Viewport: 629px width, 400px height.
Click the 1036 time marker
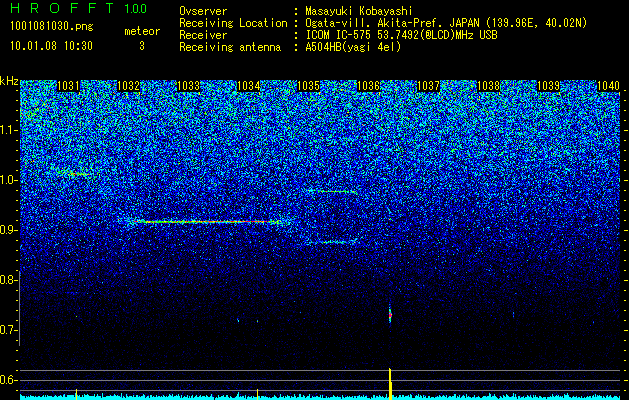(x=368, y=86)
